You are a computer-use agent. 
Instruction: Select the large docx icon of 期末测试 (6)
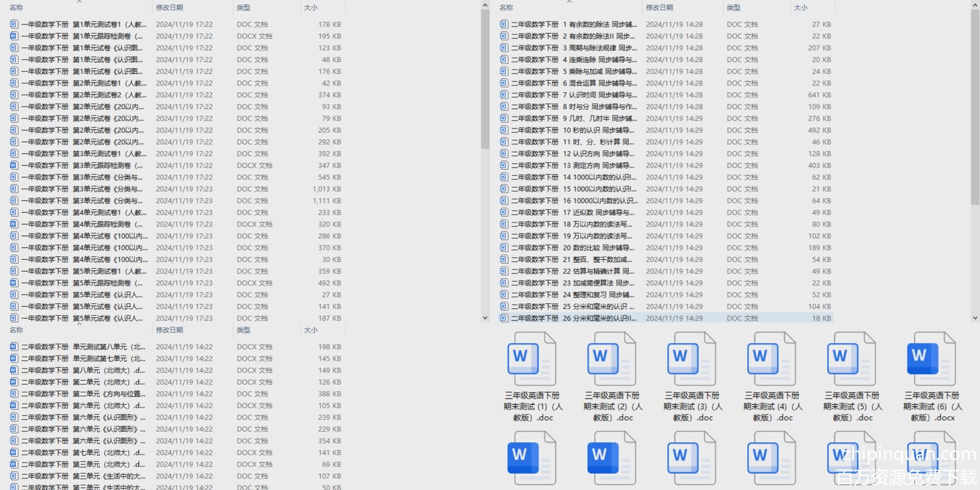[931, 359]
